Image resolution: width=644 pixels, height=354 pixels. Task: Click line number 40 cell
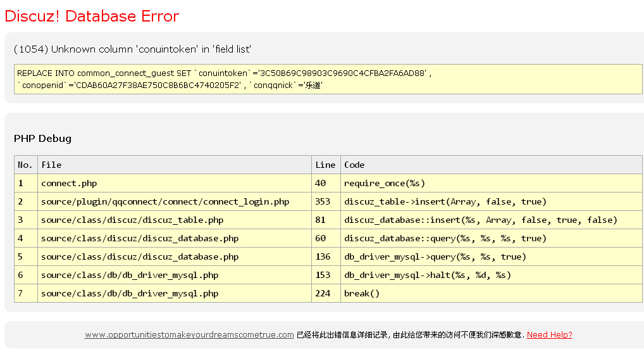pyautogui.click(x=326, y=184)
